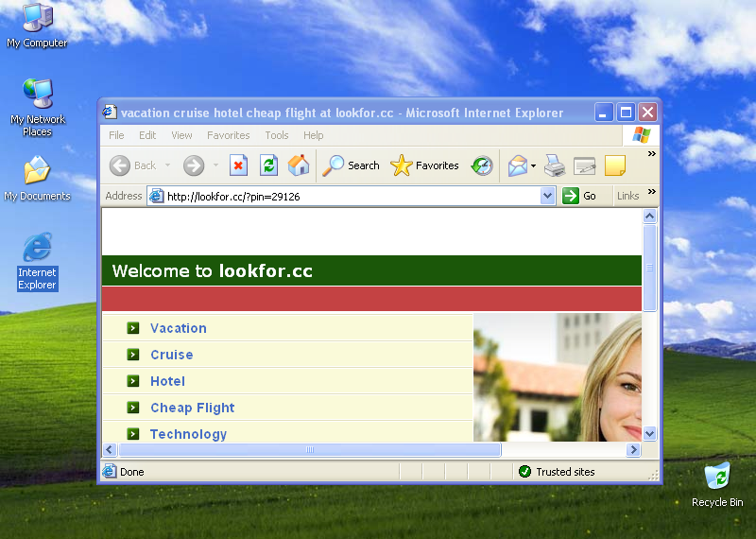This screenshot has width=756, height=539.
Task: Open the Cheap Flight link
Action: (x=193, y=408)
